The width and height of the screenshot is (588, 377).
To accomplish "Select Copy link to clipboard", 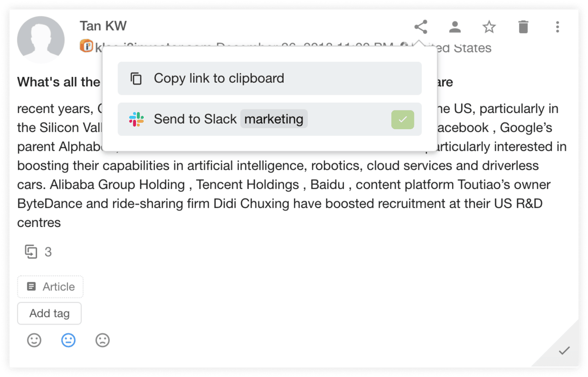I will click(219, 78).
